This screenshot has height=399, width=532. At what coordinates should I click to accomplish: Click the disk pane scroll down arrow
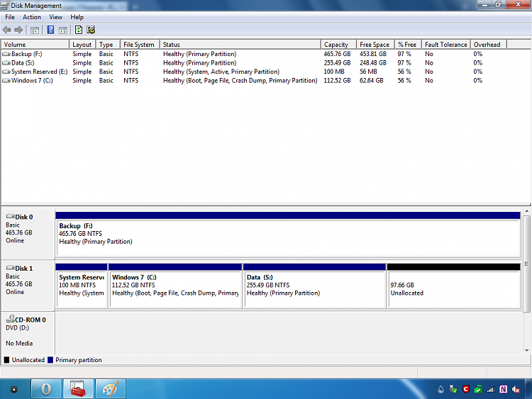pyautogui.click(x=527, y=350)
